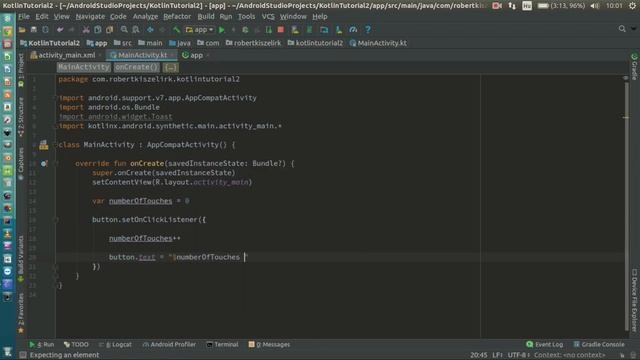Open the VCS menu
The image size is (640, 360).
coord(268,16)
